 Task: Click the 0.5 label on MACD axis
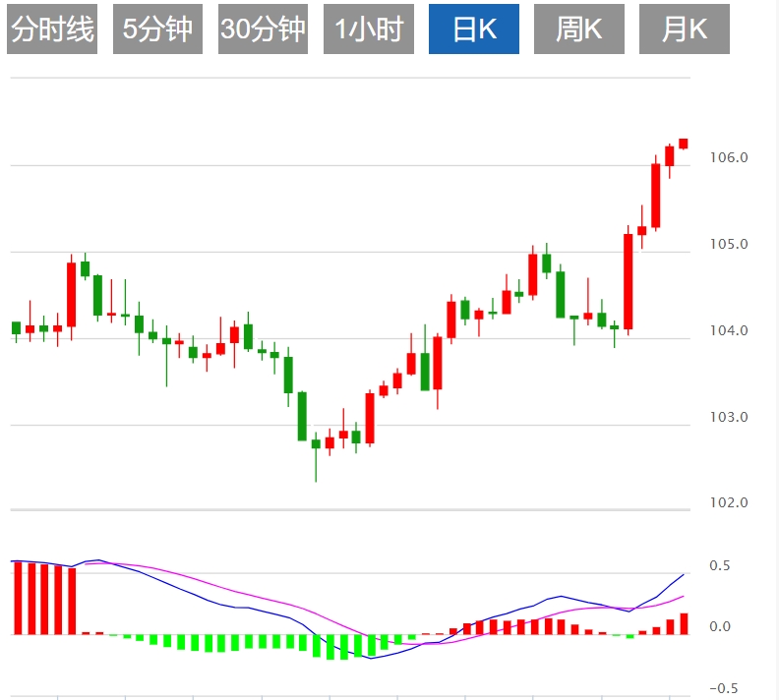pyautogui.click(x=720, y=566)
